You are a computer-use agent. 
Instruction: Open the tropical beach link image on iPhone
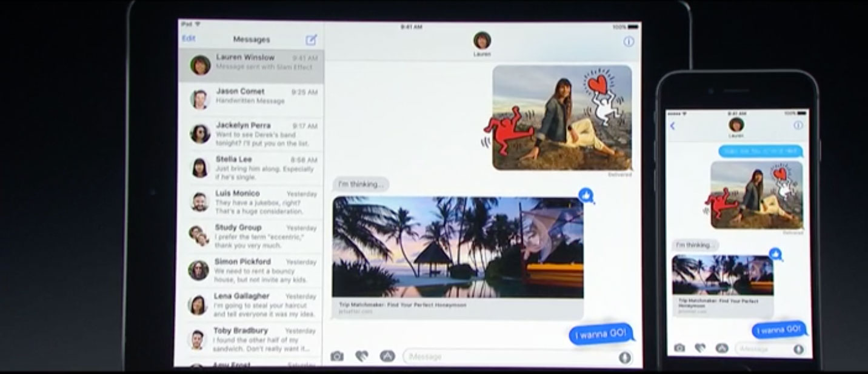(x=723, y=275)
